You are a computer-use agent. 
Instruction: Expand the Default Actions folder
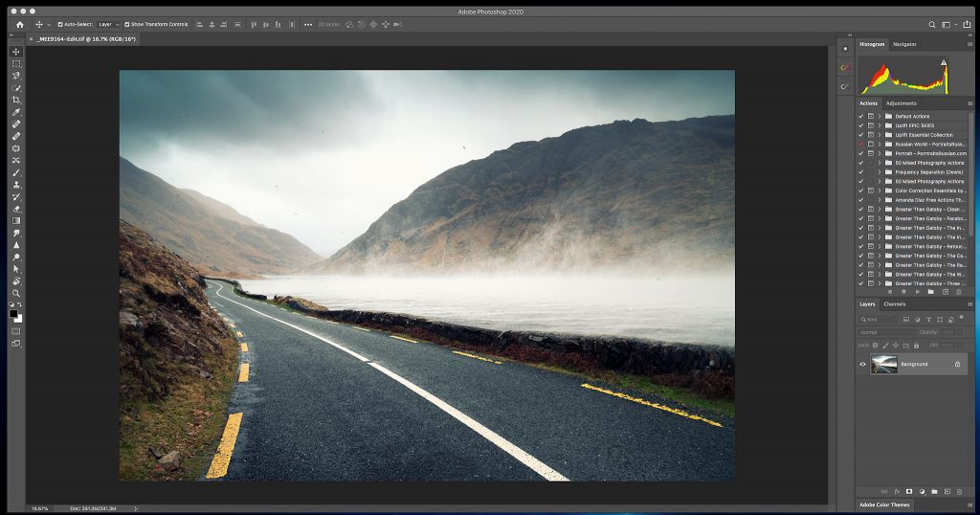880,116
